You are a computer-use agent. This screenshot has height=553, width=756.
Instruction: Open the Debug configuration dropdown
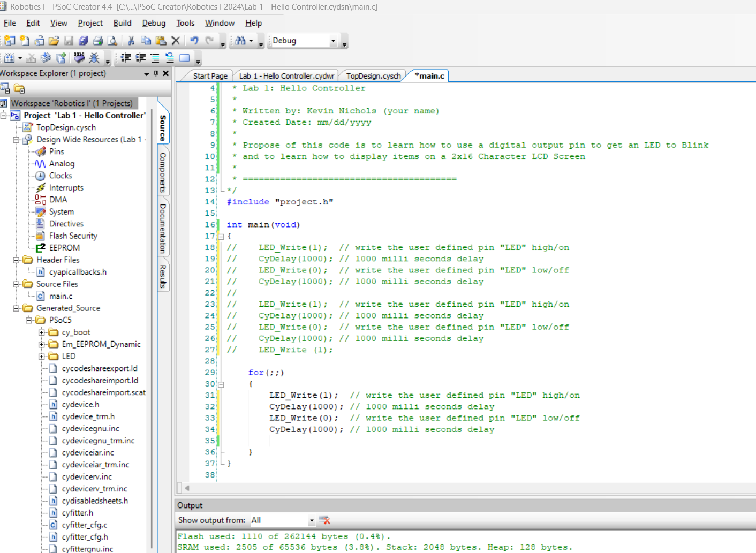(333, 41)
